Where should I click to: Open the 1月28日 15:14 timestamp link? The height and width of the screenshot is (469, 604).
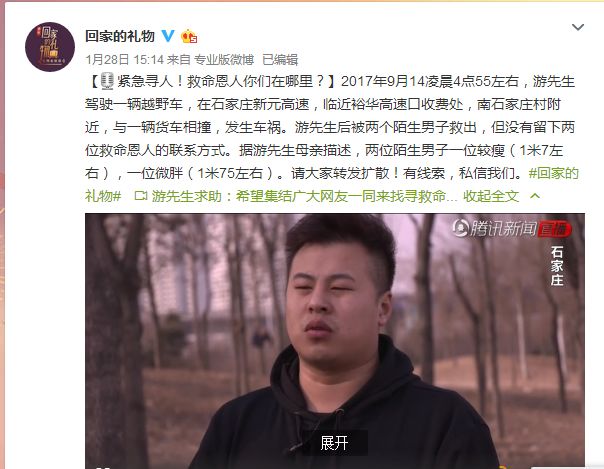[x=124, y=59]
